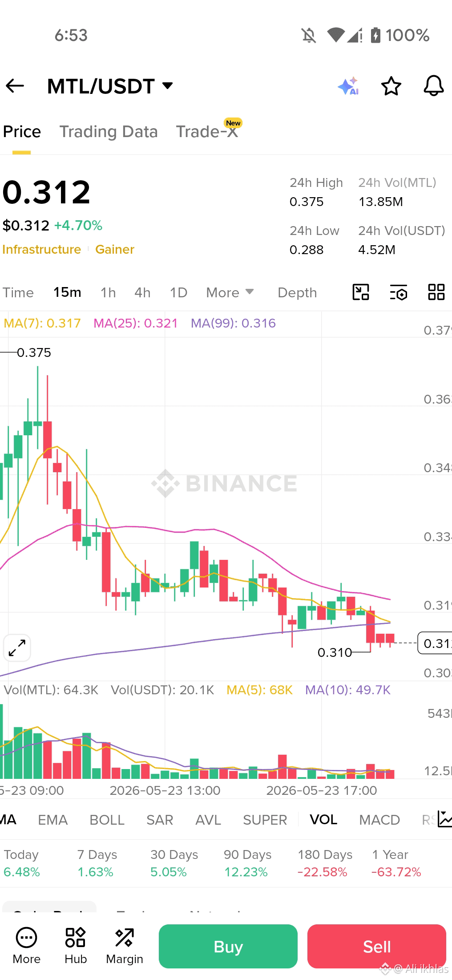The image size is (452, 980).
Task: Tap the 90 Days 12.23% value
Action: tap(246, 872)
